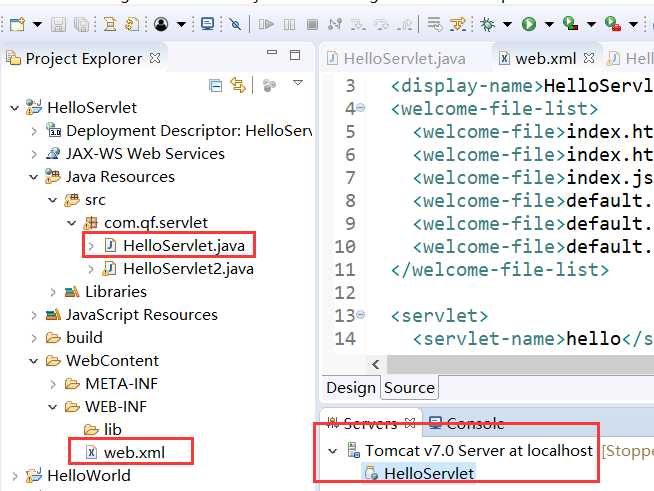Screen dimensions: 654x491
Task: Click the scroll-shaped toolbar icon
Action: (x=110, y=25)
